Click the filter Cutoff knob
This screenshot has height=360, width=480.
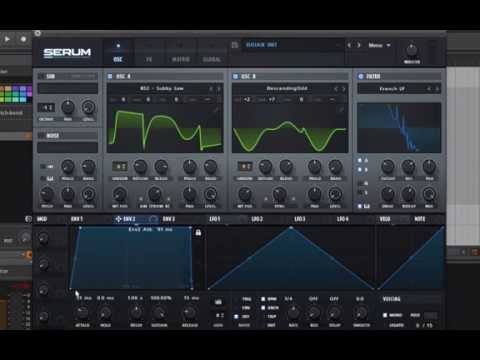[x=388, y=166]
